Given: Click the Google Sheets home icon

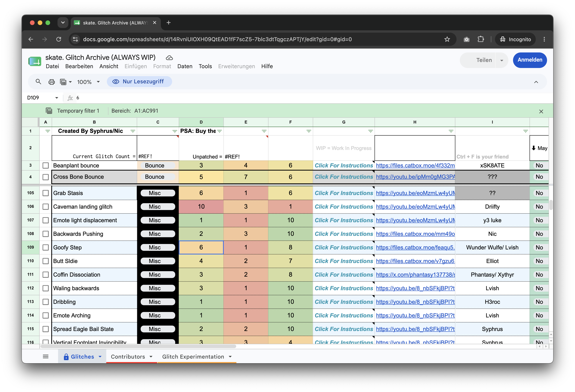Looking at the screenshot, I should [35, 61].
